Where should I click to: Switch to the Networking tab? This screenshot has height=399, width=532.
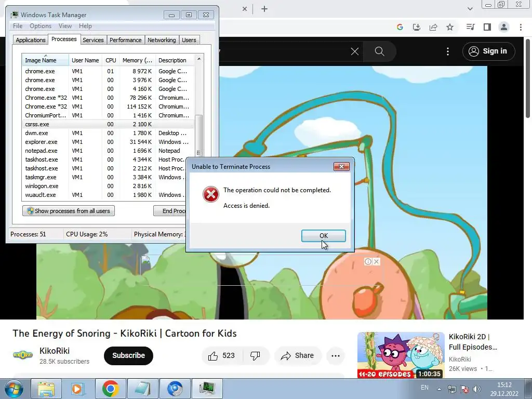(162, 39)
